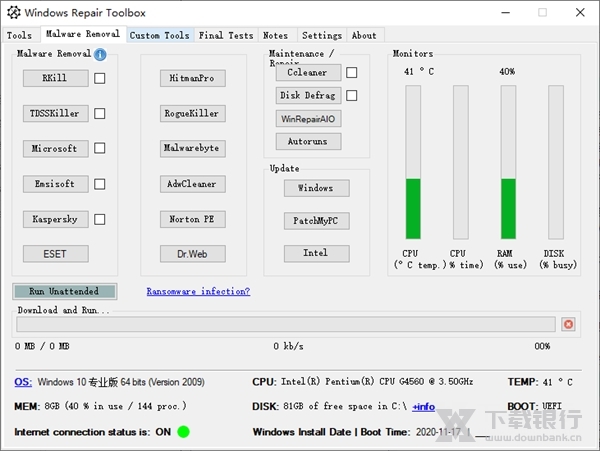
Task: Click the red cancel download icon
Action: click(x=568, y=324)
